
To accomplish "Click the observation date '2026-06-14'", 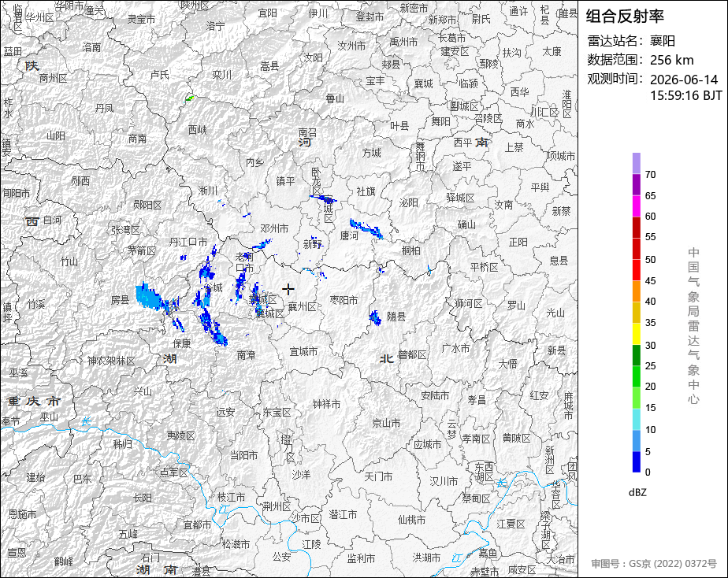I will [x=684, y=80].
